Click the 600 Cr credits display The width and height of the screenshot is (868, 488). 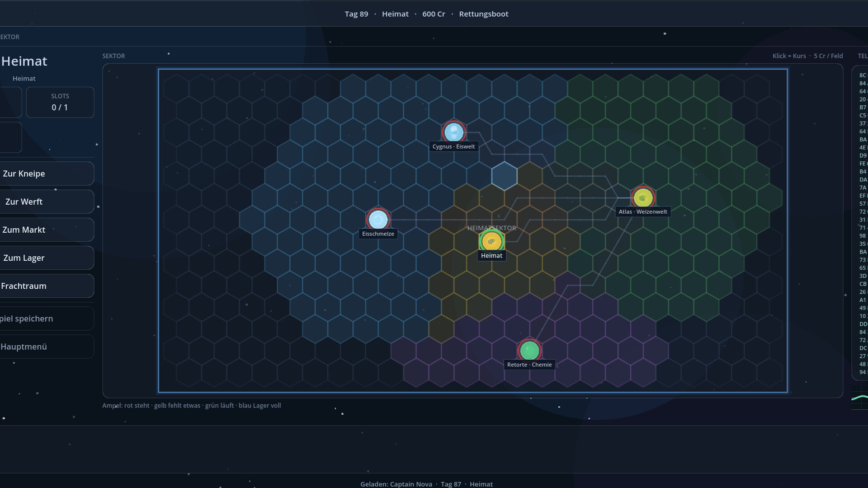[x=434, y=14]
